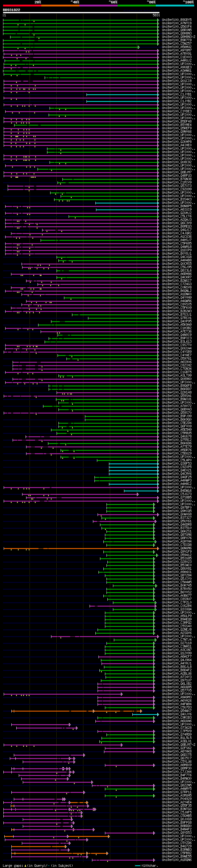
Task: Select the UniRef100_Q8ZZN5 label
Action: (177, 785)
